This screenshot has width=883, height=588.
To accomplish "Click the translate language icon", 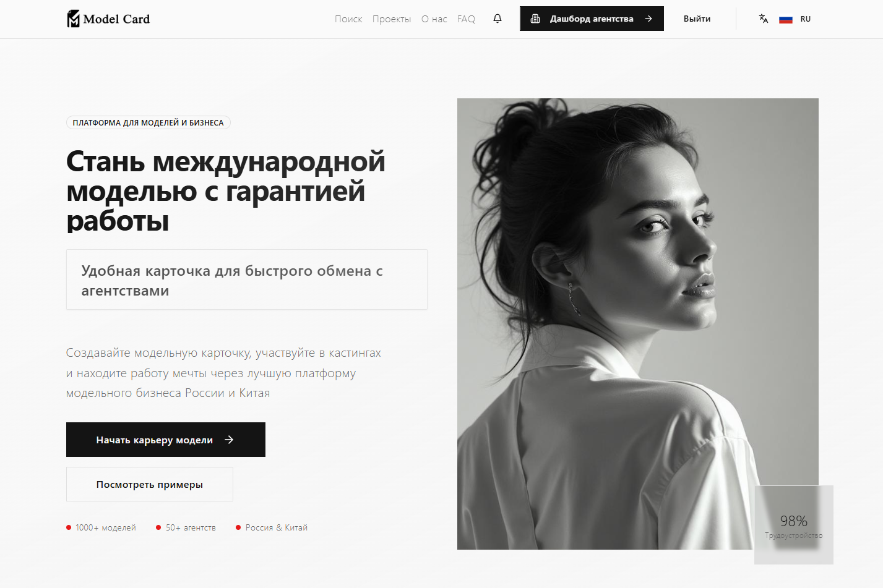I will coord(764,19).
